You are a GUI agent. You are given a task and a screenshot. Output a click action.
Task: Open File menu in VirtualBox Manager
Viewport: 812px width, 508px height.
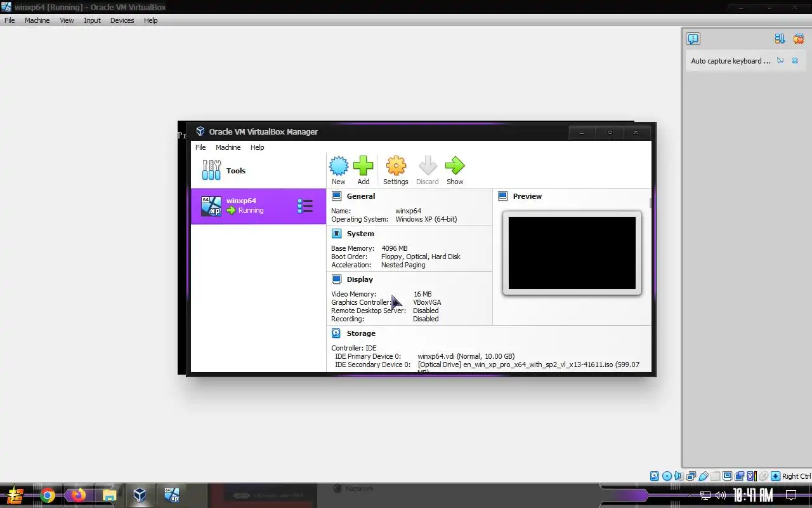(200, 147)
